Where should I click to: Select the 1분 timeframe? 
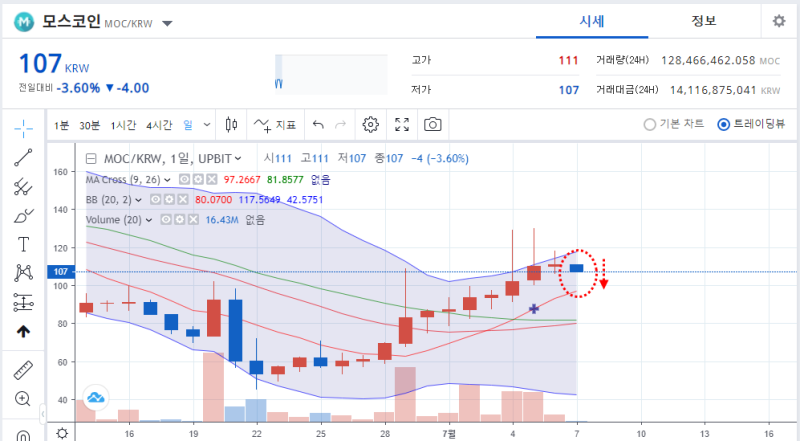pos(61,125)
